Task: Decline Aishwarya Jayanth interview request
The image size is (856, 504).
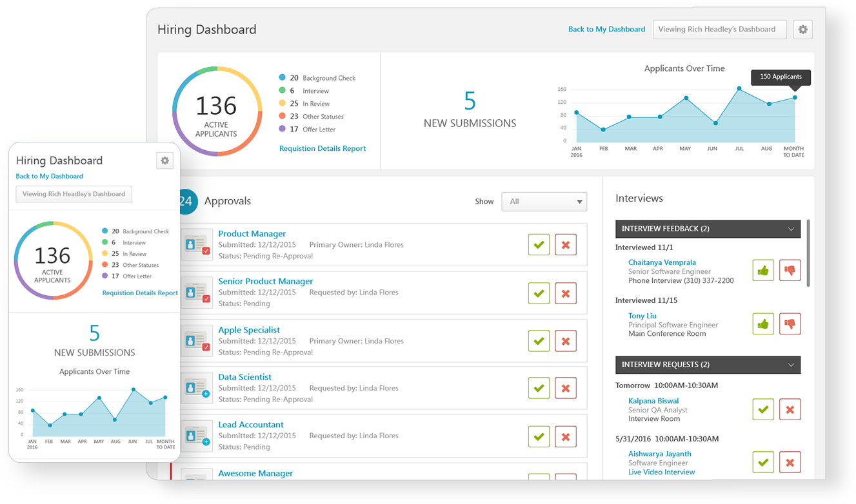Action: (x=790, y=462)
